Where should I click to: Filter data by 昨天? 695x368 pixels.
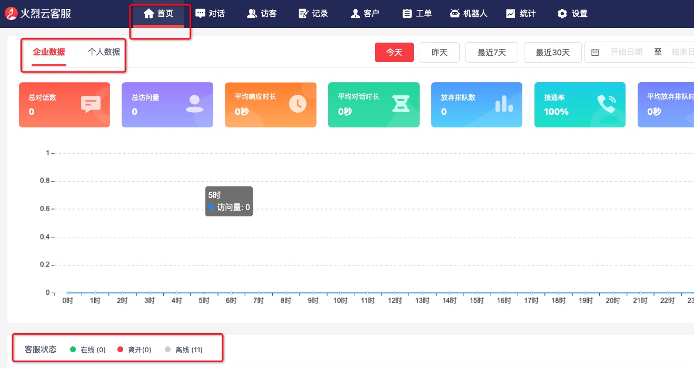[439, 52]
